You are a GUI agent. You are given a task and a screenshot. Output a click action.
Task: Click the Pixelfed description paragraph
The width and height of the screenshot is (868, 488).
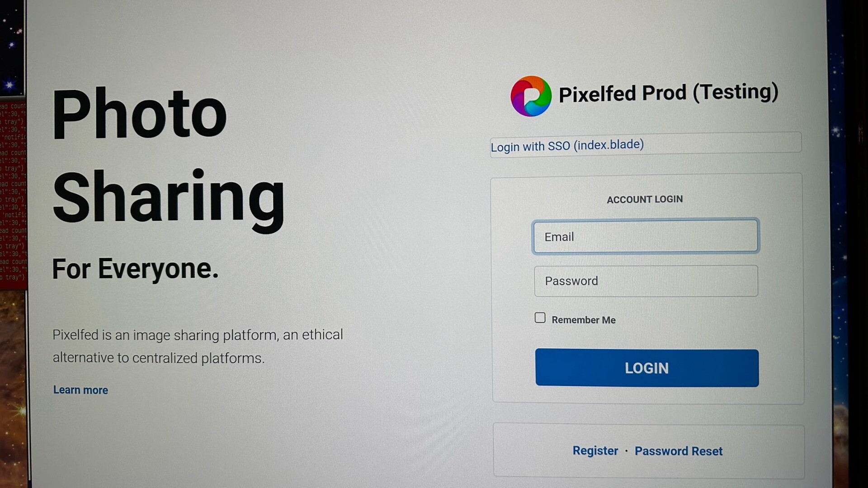198,346
